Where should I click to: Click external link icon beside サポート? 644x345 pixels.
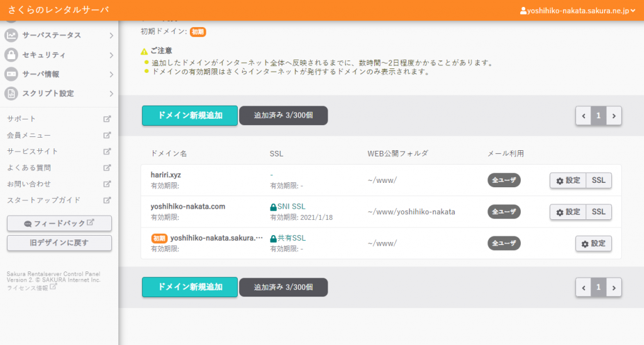coord(107,119)
